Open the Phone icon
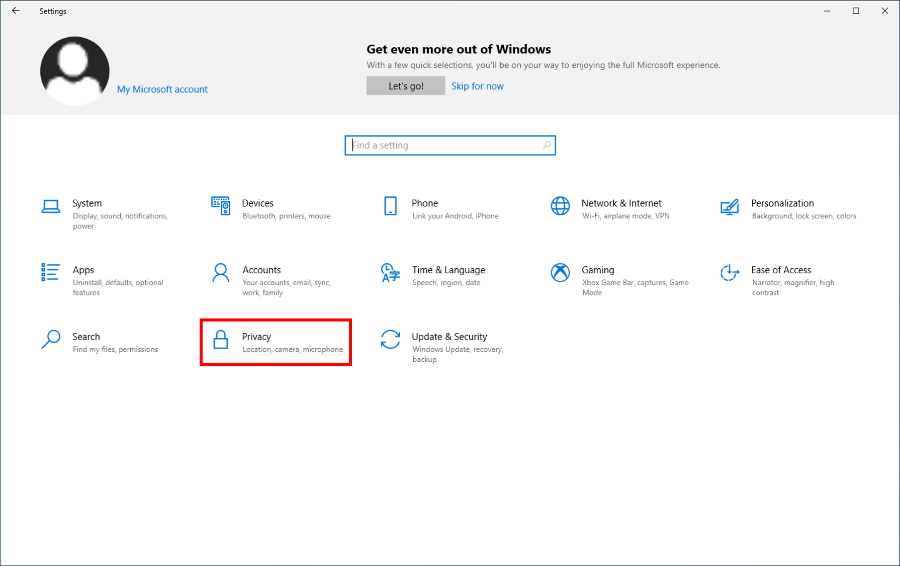This screenshot has height=566, width=900. [390, 206]
